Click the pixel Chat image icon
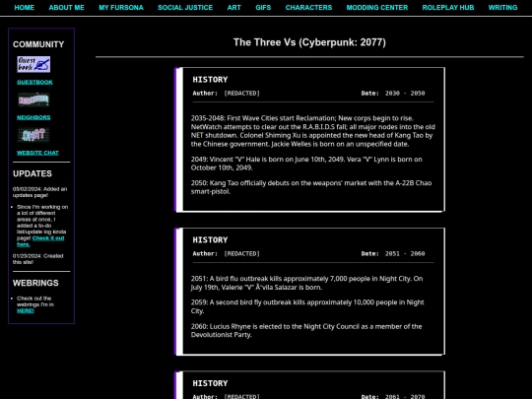Screen dimensions: 532x399 click(33, 135)
